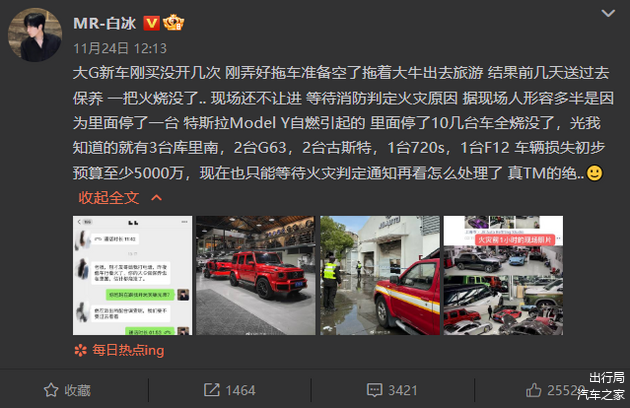Open the fire truck scene photo
Screen dimensions: 630x408
point(380,275)
